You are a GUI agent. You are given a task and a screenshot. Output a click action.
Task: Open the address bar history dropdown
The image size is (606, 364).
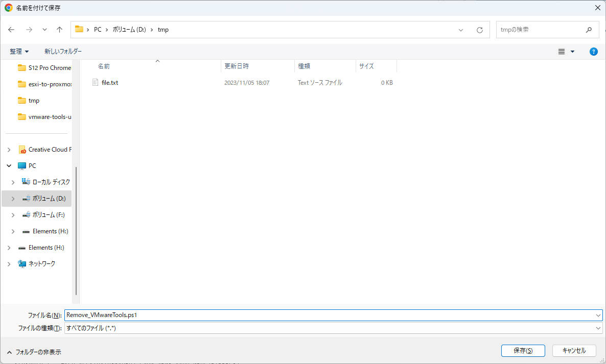click(460, 30)
